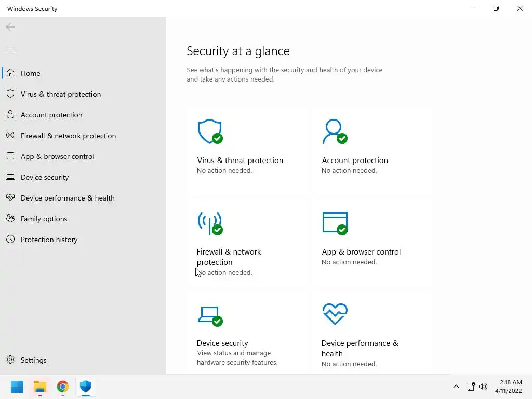Select App & browser control in sidebar

[83, 156]
